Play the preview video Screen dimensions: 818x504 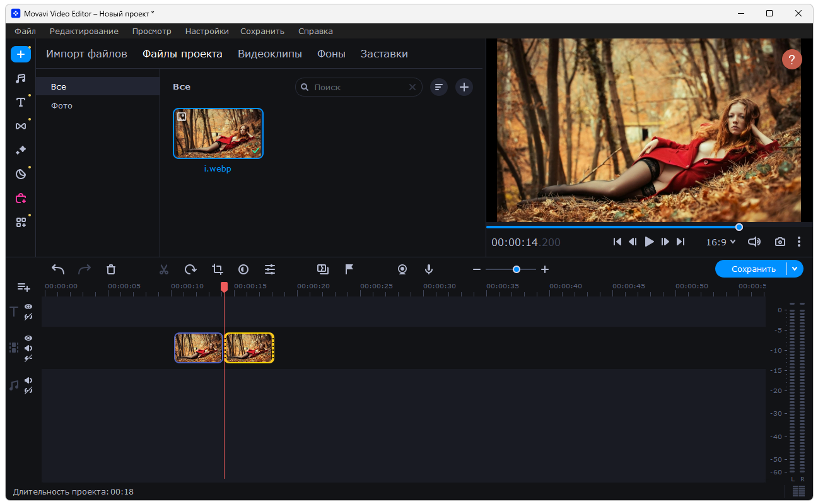[x=649, y=242]
